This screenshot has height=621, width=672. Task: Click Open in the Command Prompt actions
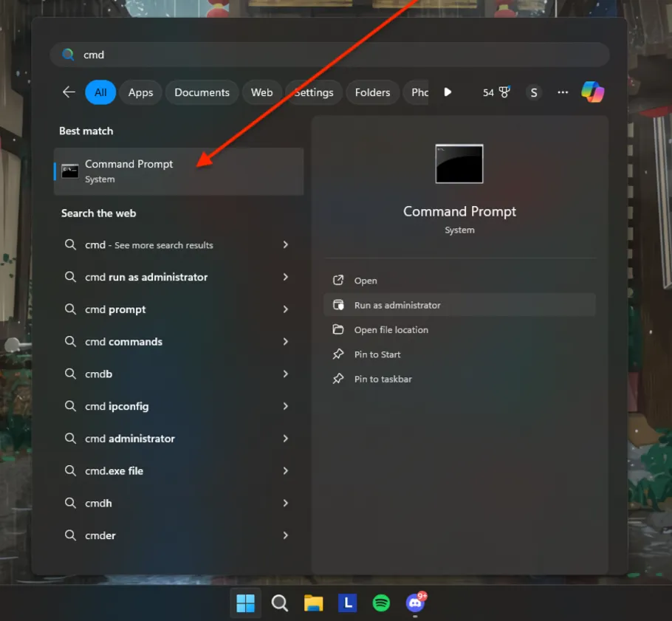459,281
